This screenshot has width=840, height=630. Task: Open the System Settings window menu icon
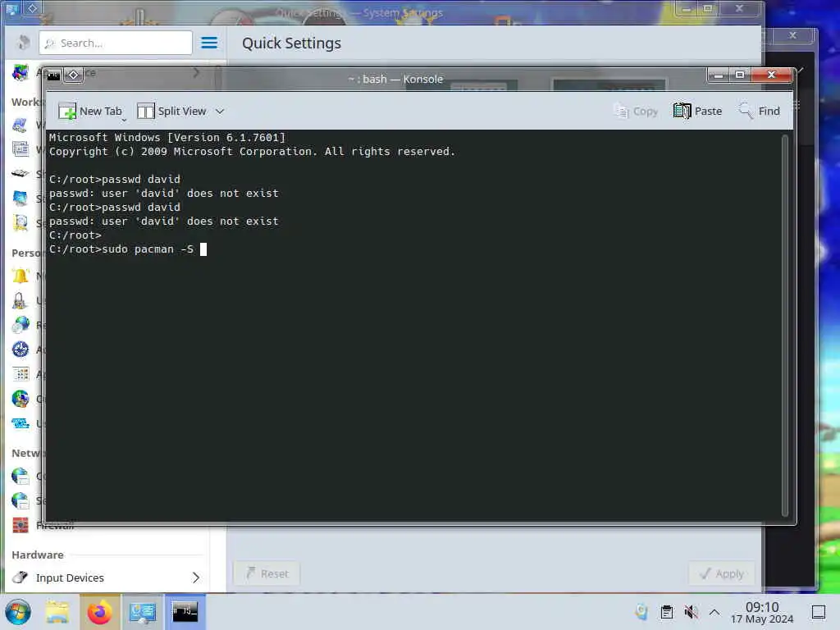click(11, 8)
